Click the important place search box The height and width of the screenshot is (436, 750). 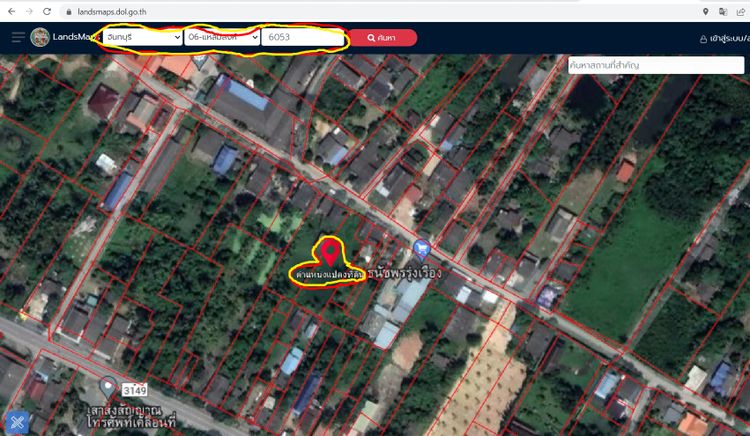pos(650,65)
